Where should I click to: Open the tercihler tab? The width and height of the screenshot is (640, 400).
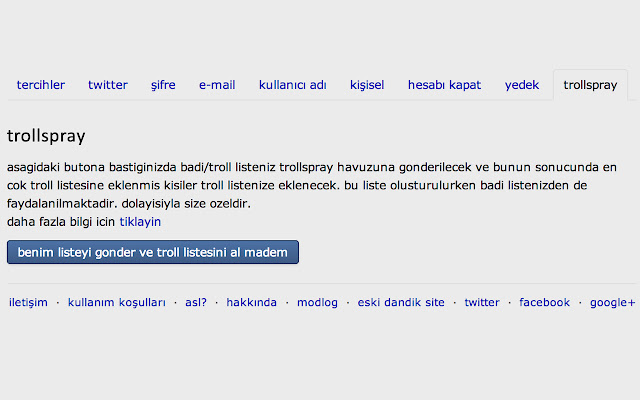pyautogui.click(x=41, y=85)
